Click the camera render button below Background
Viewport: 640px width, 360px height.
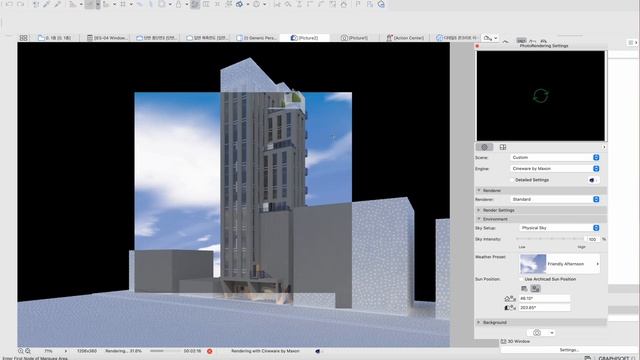[537, 333]
